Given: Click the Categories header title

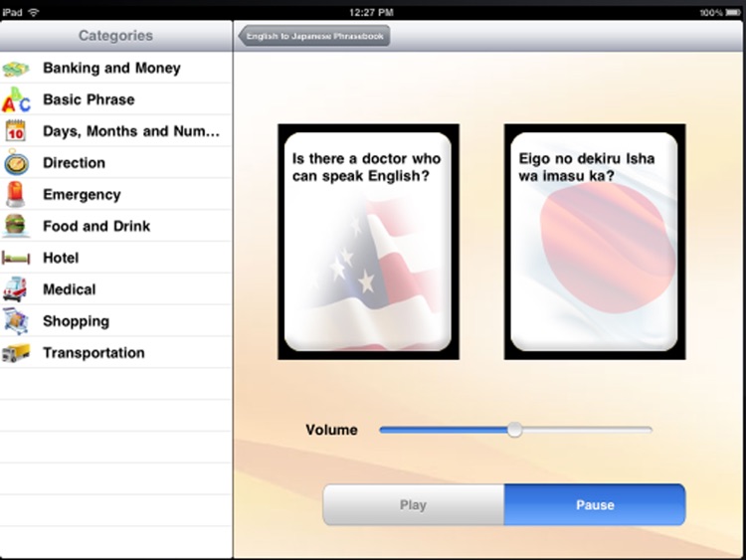Looking at the screenshot, I should click(115, 36).
